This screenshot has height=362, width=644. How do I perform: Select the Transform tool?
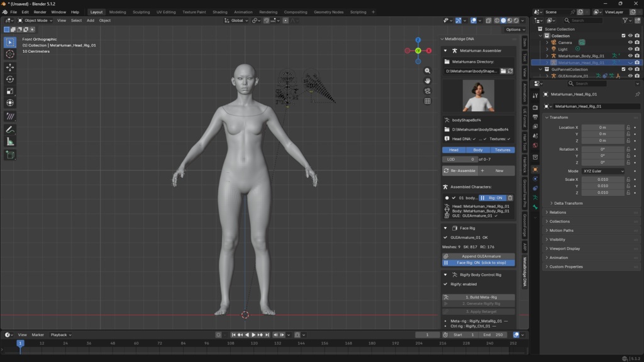click(10, 103)
